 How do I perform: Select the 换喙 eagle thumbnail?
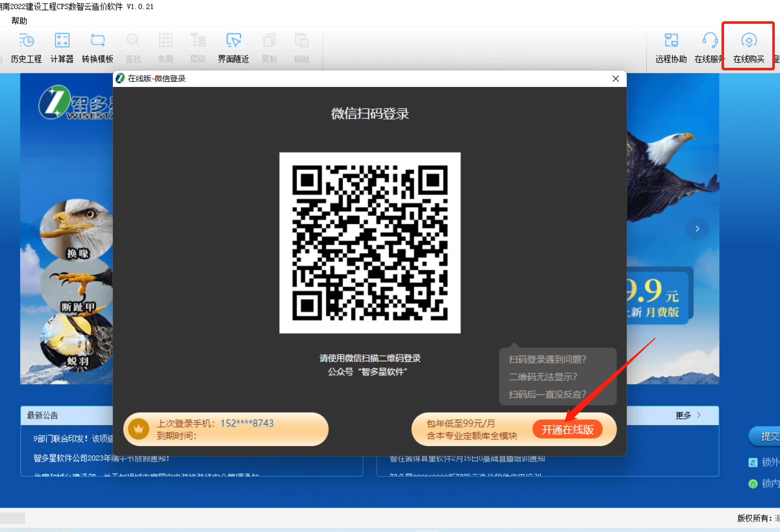pyautogui.click(x=77, y=229)
